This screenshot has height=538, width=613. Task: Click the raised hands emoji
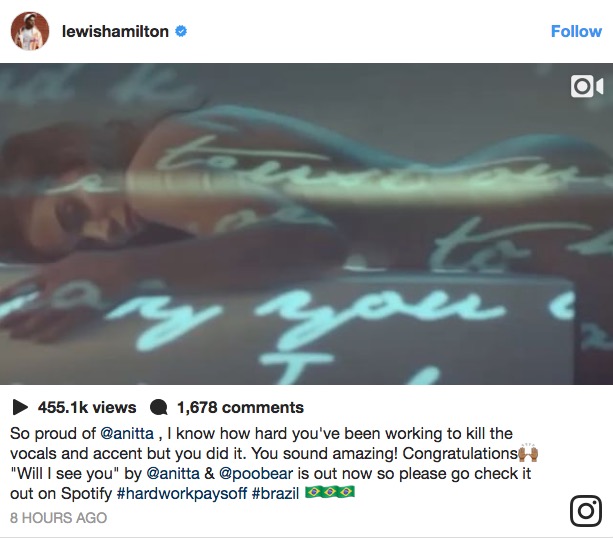[x=528, y=453]
